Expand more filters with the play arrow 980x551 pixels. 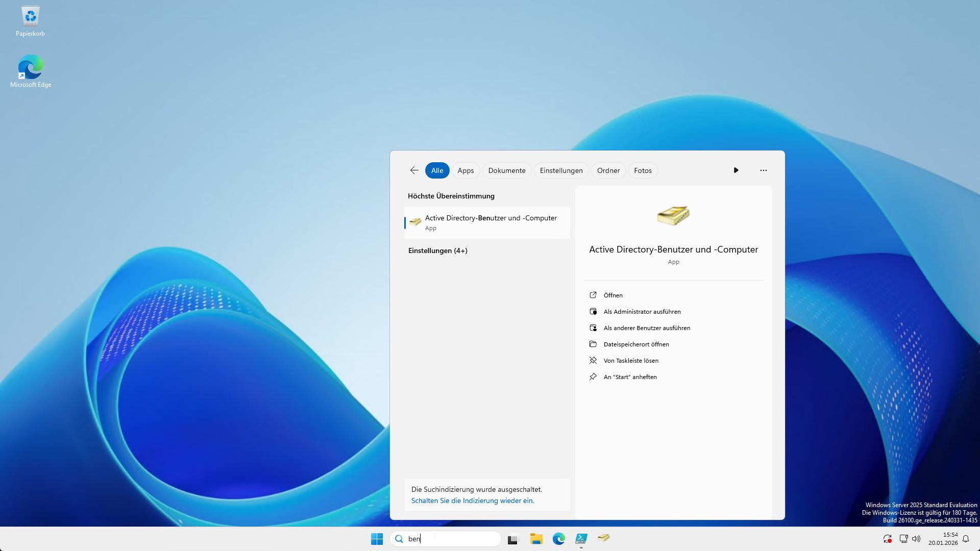(736, 170)
